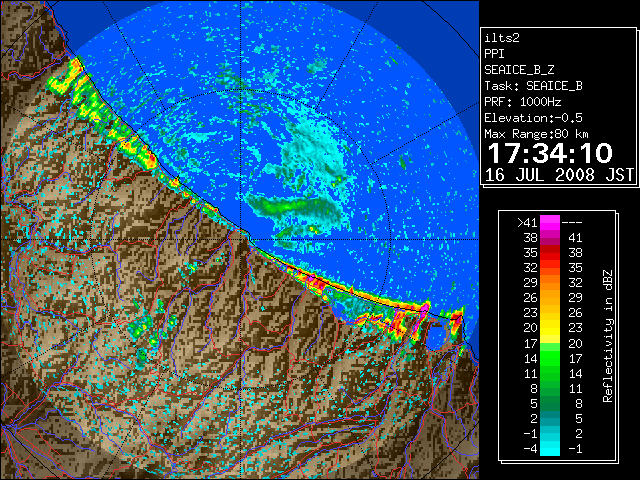This screenshot has height=480, width=640.
Task: Click the '---' label atop the legend
Action: point(572,223)
